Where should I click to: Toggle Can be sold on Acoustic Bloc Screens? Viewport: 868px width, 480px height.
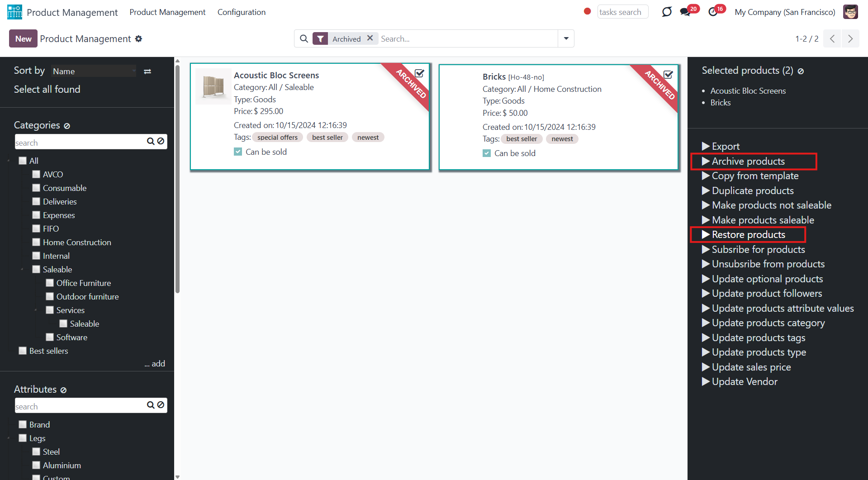(x=238, y=152)
